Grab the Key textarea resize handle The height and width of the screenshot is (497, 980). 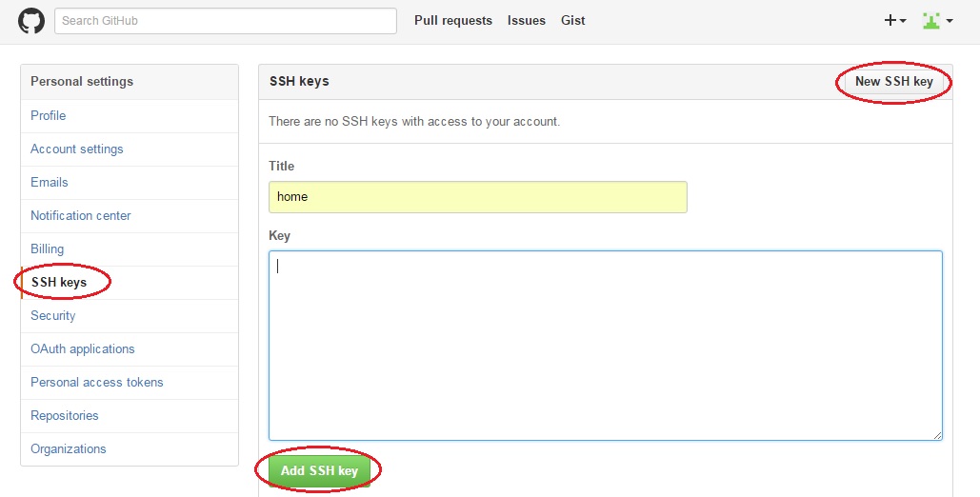coord(938,435)
